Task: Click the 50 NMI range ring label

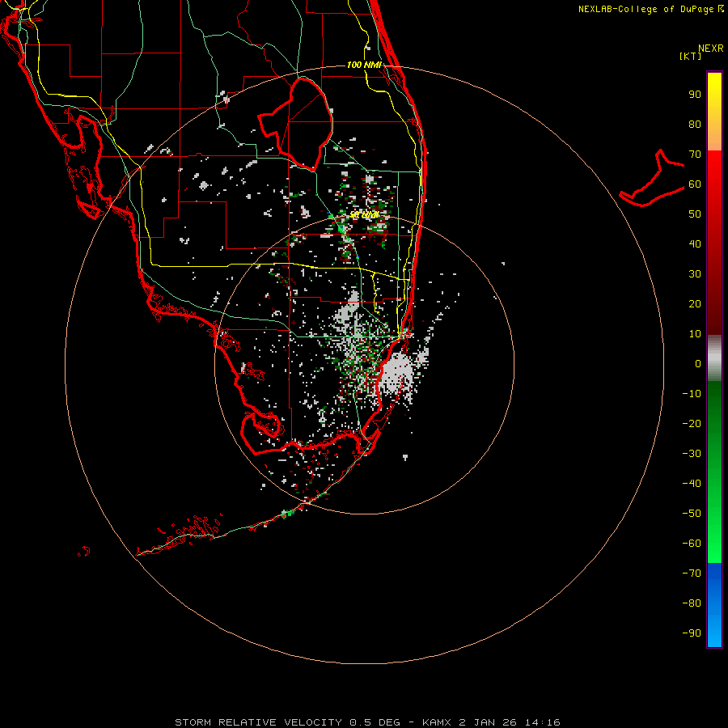Action: click(x=364, y=214)
